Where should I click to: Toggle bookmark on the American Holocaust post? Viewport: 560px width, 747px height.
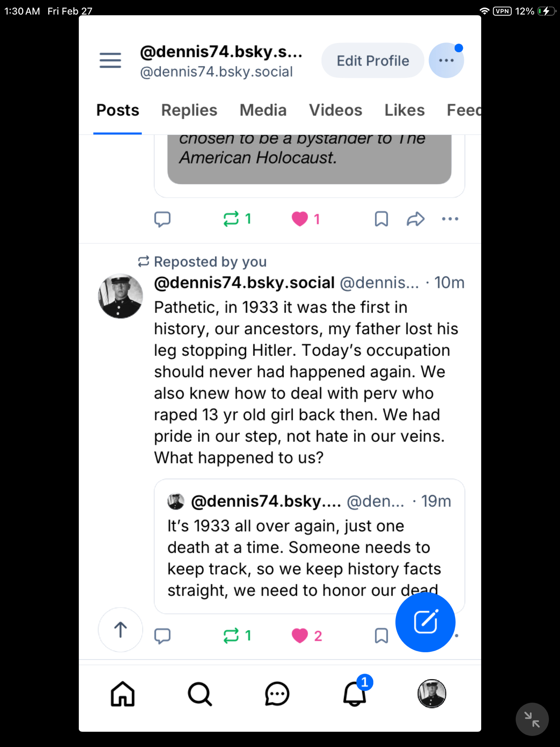pyautogui.click(x=381, y=219)
